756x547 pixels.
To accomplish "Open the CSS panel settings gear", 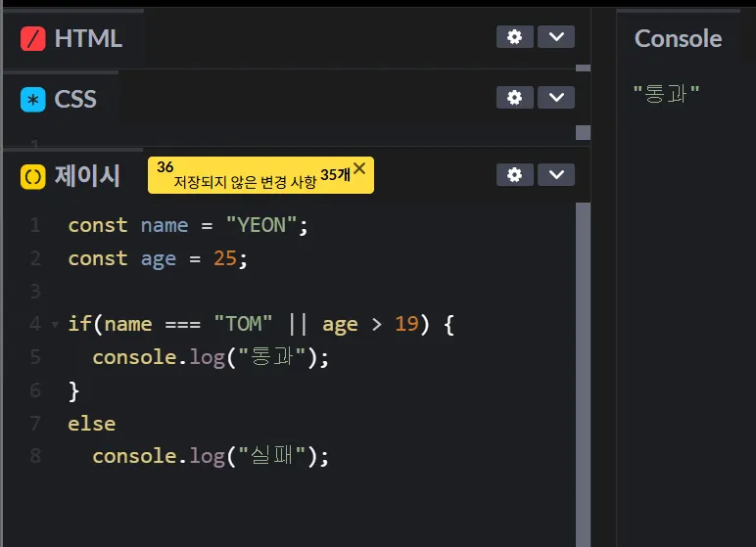I will click(514, 97).
